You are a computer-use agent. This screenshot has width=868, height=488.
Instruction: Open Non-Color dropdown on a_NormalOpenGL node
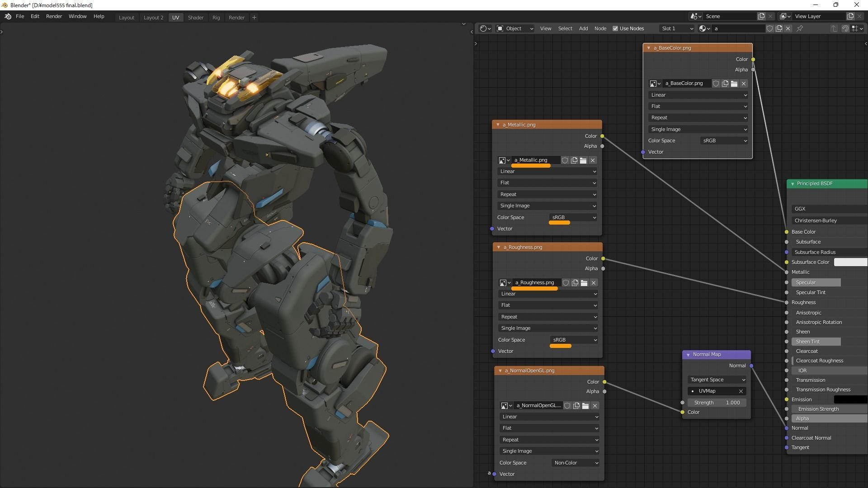[576, 463]
